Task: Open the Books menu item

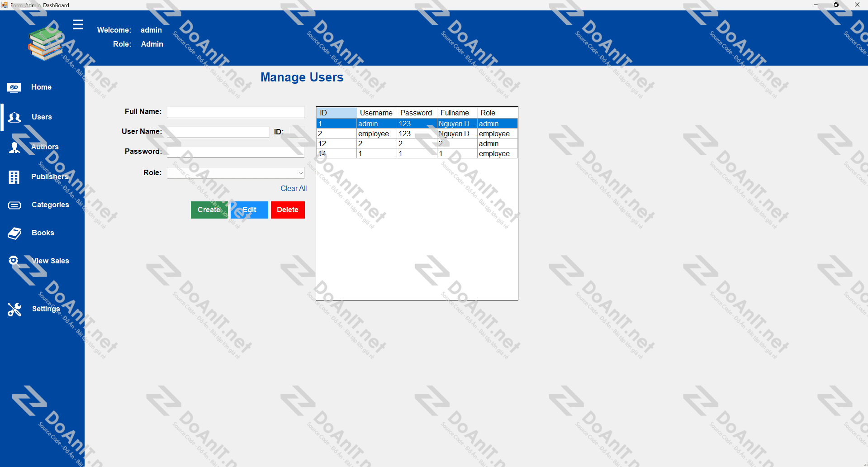Action: (42, 233)
